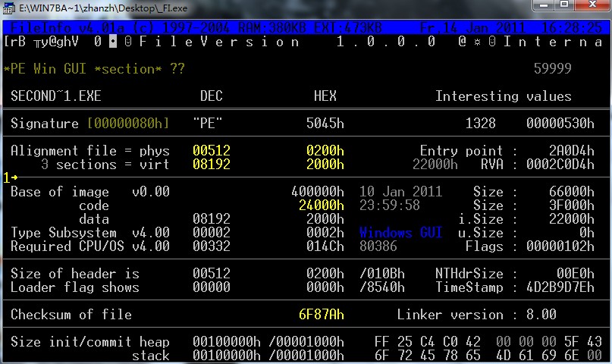Click the code base value 24000h
612x364 pixels.
322,206
